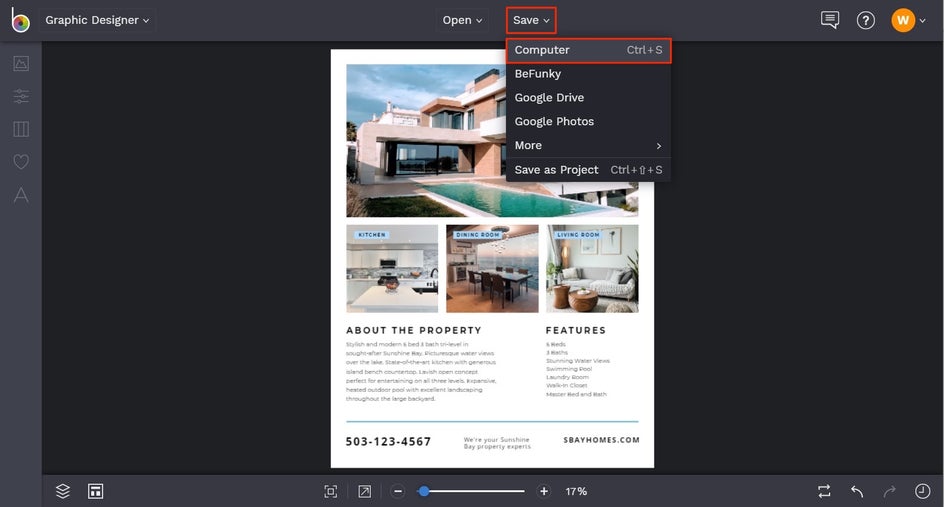Click the undo arrow icon
The height and width of the screenshot is (507, 944).
857,491
